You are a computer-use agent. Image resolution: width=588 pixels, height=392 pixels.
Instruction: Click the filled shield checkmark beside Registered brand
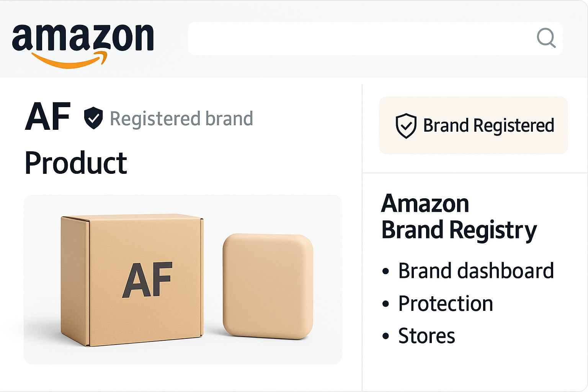click(x=93, y=118)
